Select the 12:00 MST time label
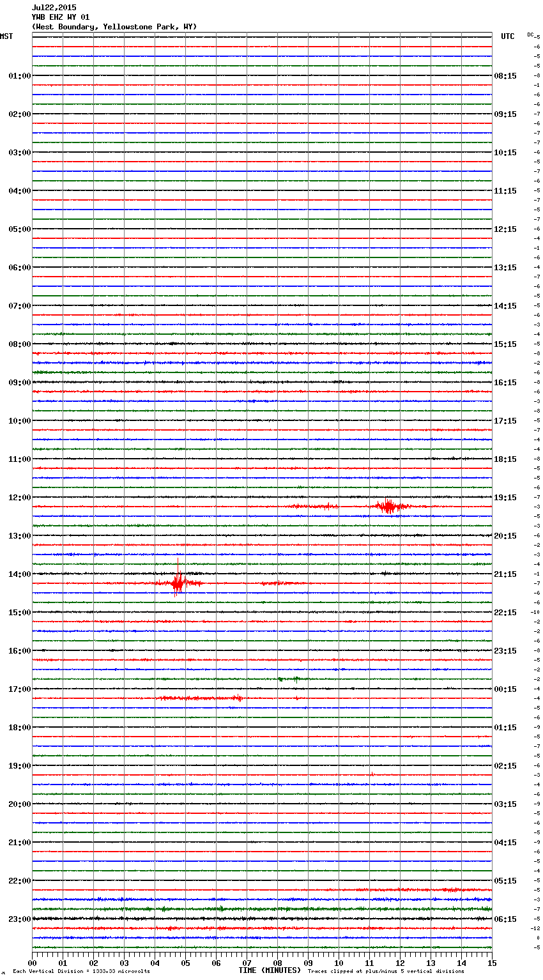This screenshot has height=980, width=543. [x=19, y=498]
